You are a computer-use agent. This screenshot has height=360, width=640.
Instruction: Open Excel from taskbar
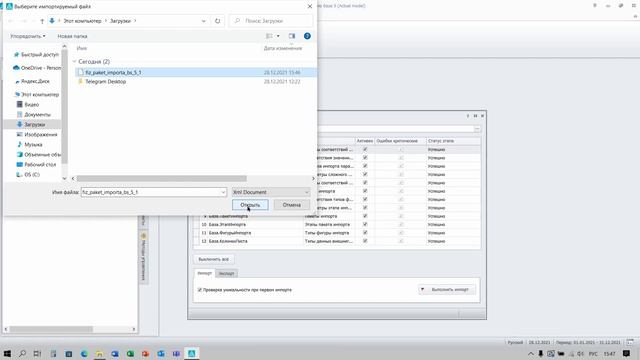[130, 353]
